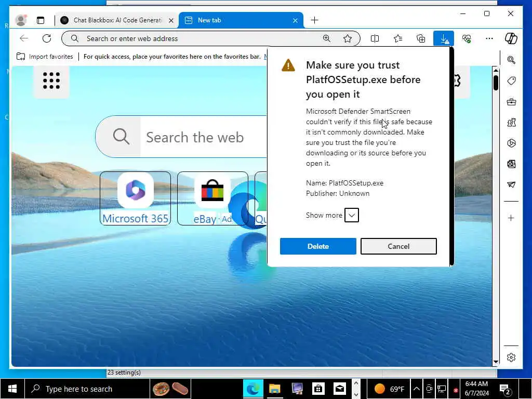Switch to Chat Blackbox AI Code tab
Viewport: 532px width, 399px height.
(117, 20)
